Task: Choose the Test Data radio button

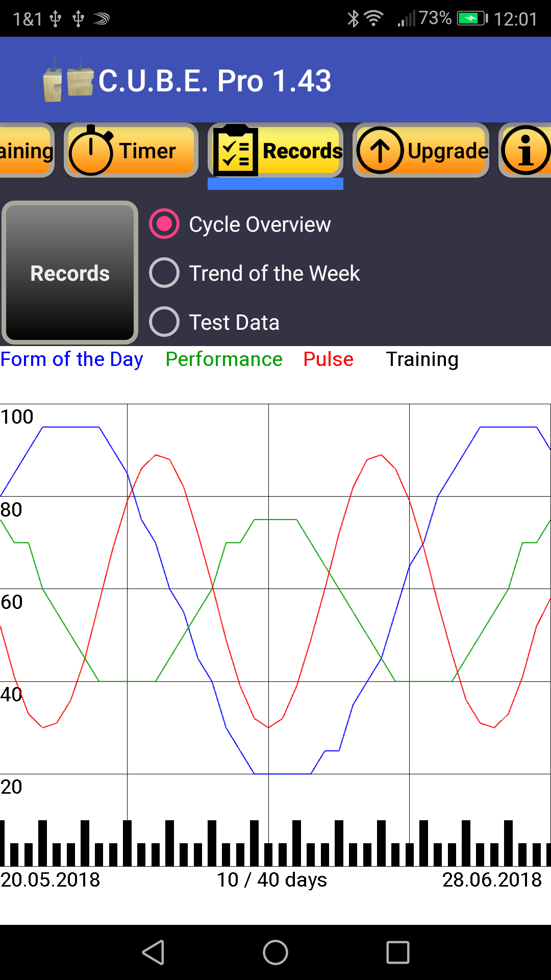Action: click(x=164, y=322)
